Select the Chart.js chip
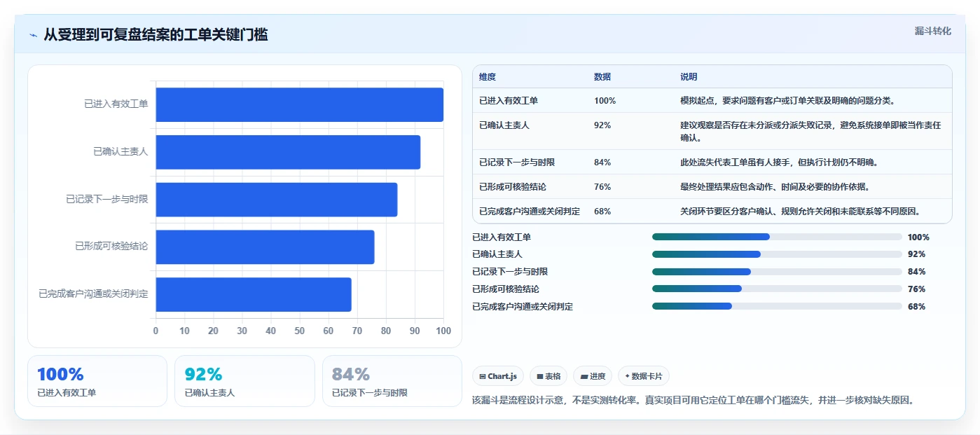Screen dimensions: 980x435 [x=498, y=376]
